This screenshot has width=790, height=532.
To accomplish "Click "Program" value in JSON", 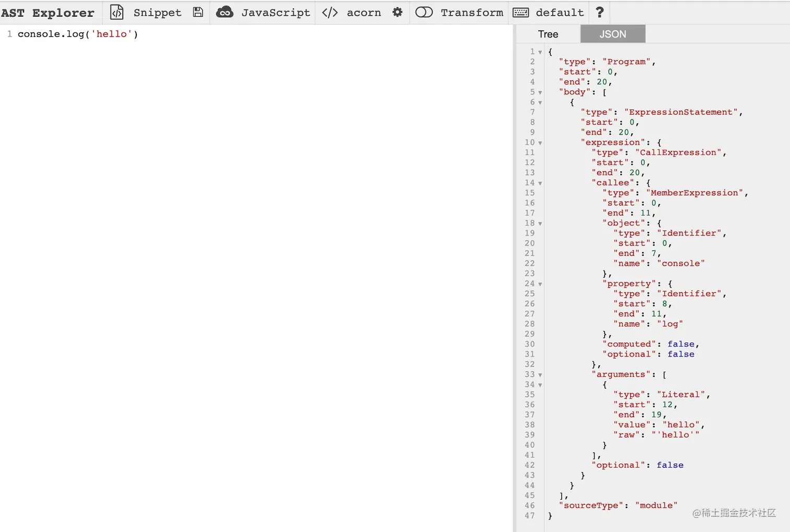I will tap(626, 62).
